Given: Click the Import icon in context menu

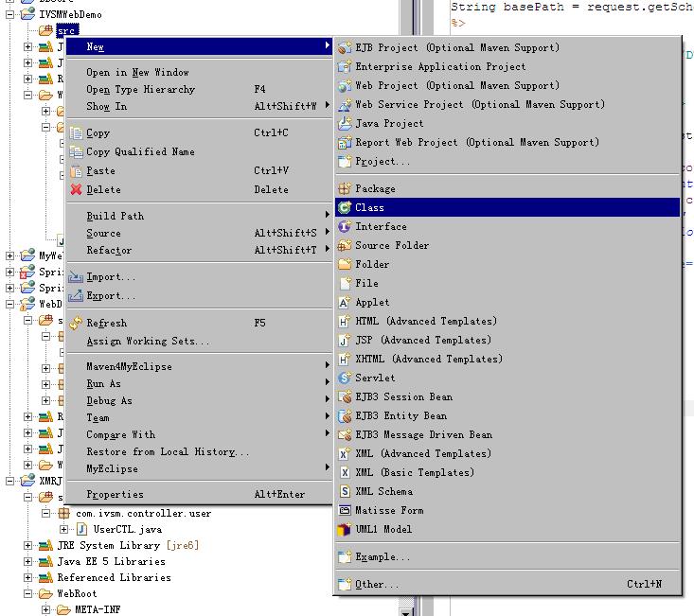Looking at the screenshot, I should [x=76, y=277].
